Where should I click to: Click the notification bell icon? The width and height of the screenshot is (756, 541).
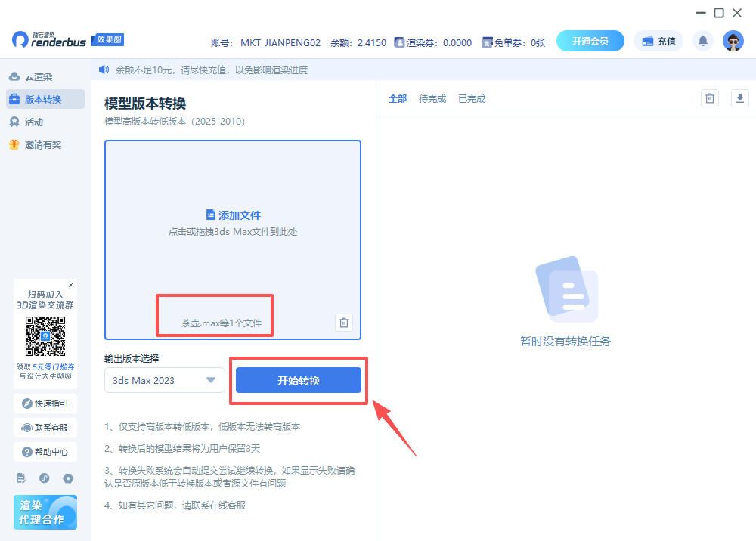[x=703, y=41]
